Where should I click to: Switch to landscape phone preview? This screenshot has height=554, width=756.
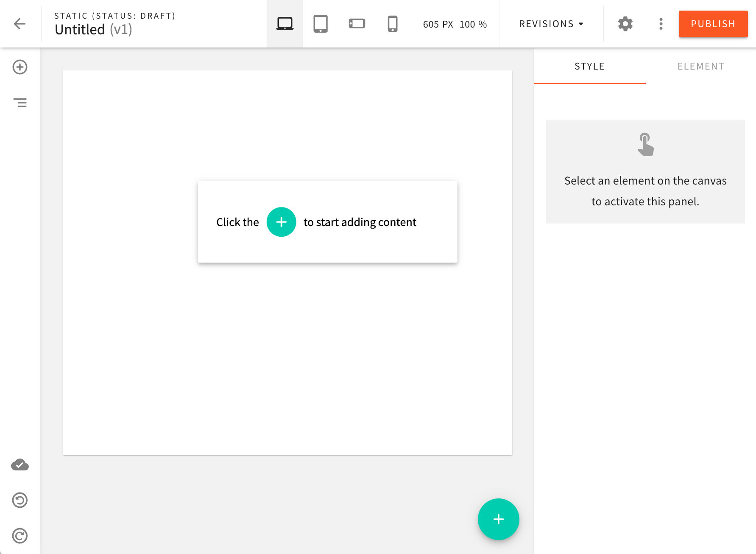[x=357, y=24]
